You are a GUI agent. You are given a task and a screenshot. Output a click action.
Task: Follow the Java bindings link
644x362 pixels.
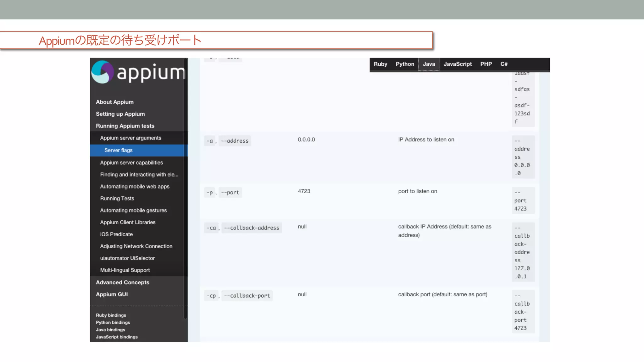(110, 330)
